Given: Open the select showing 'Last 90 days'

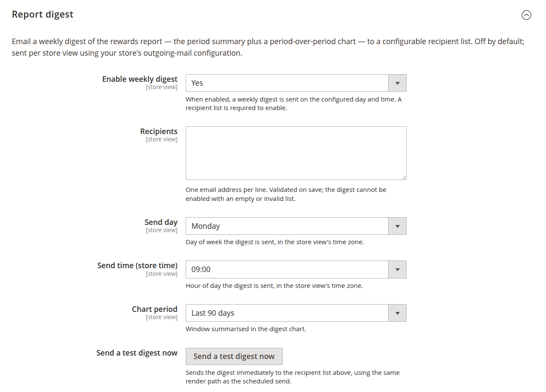Looking at the screenshot, I should click(296, 313).
